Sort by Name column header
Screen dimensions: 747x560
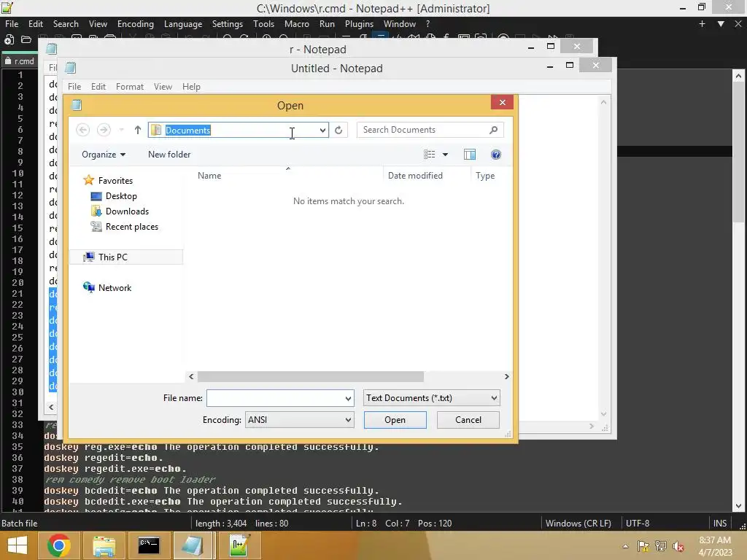pos(209,176)
